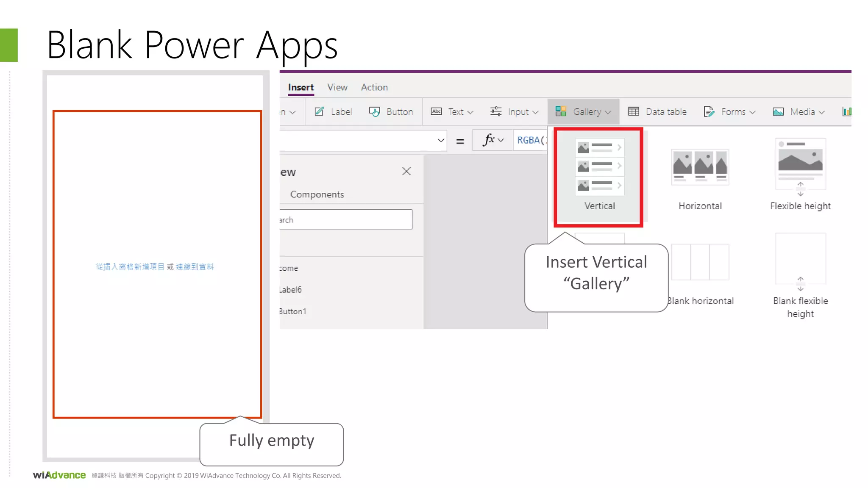The width and height of the screenshot is (868, 488).
Task: Open the Forms menu icon
Action: click(709, 111)
